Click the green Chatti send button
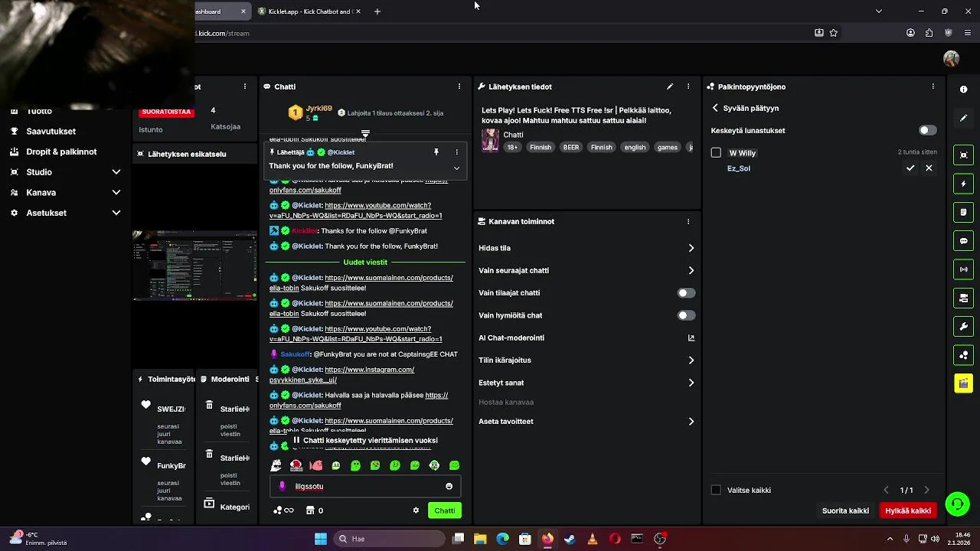 point(445,510)
